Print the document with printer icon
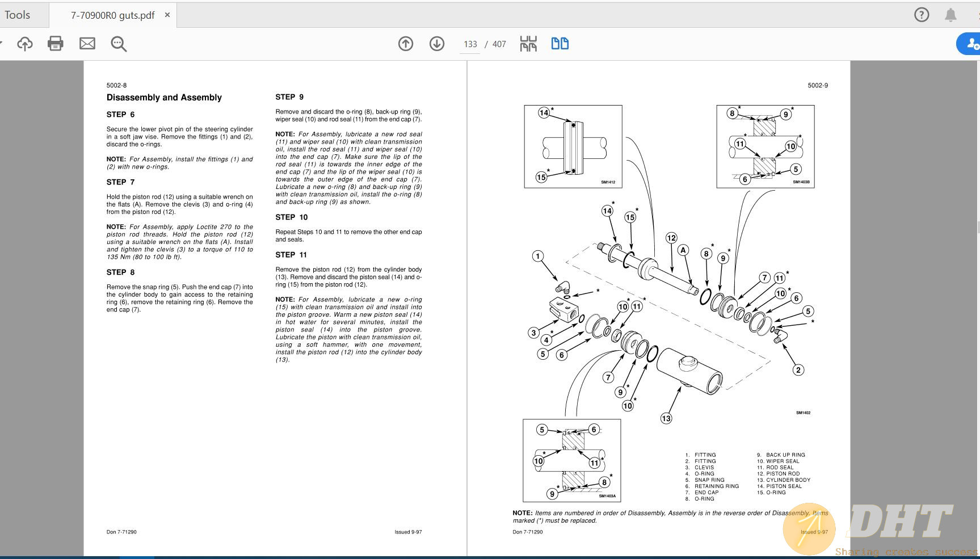 [x=56, y=44]
